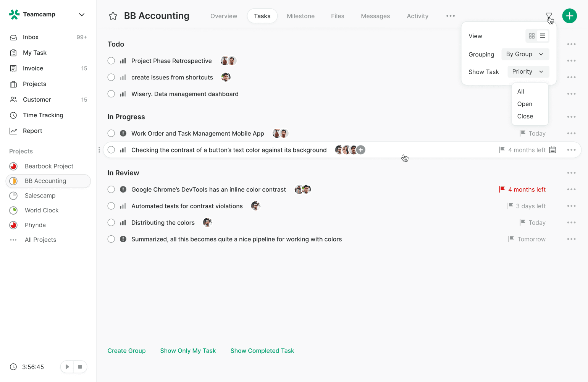
Task: Open more options dots beside Activity tab
Action: pyautogui.click(x=451, y=16)
